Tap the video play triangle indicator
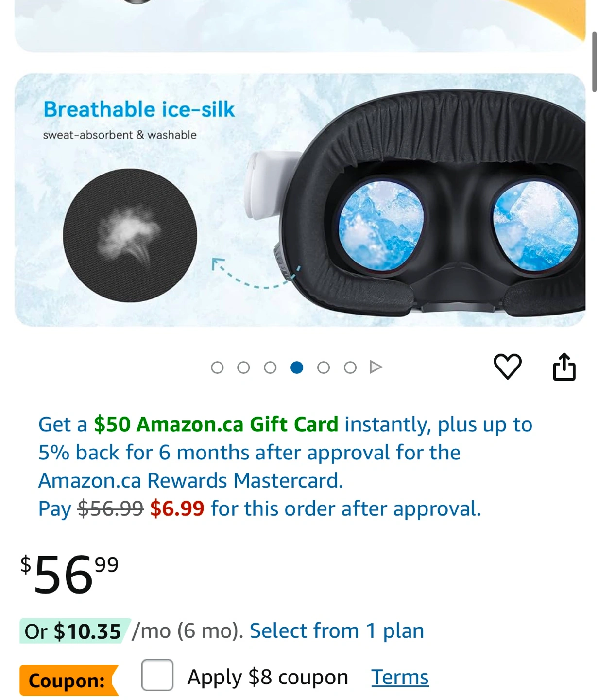 pos(376,367)
